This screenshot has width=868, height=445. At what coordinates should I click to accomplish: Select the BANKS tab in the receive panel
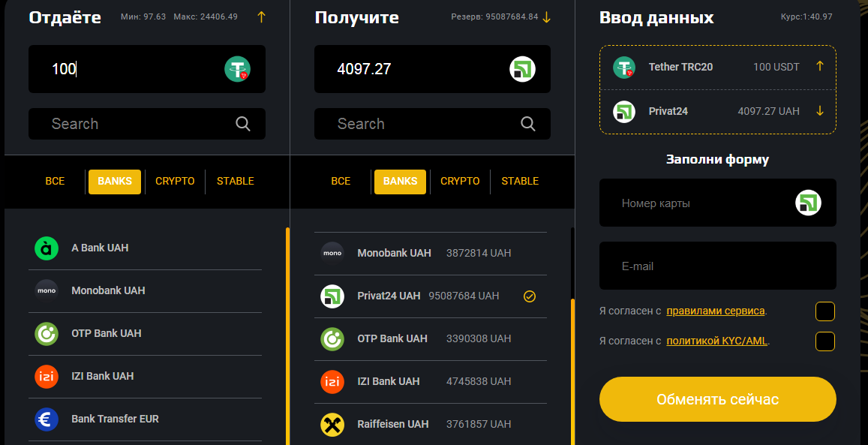400,182
